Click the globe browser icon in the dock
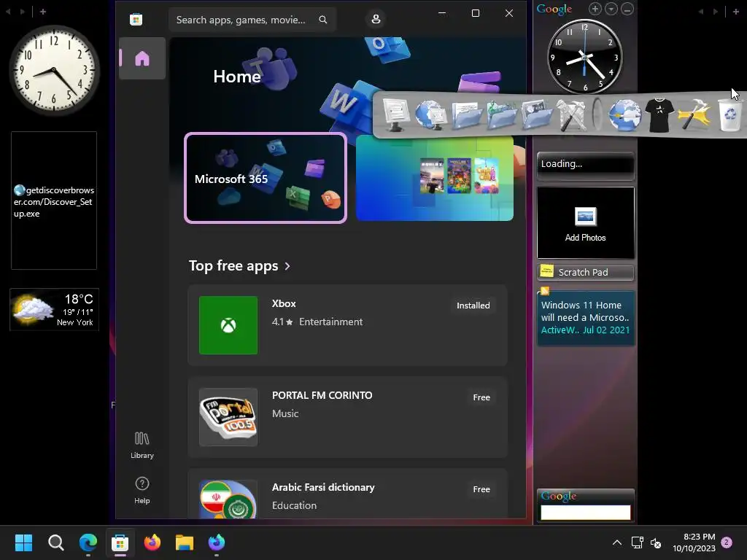This screenshot has width=747, height=560. pos(624,114)
